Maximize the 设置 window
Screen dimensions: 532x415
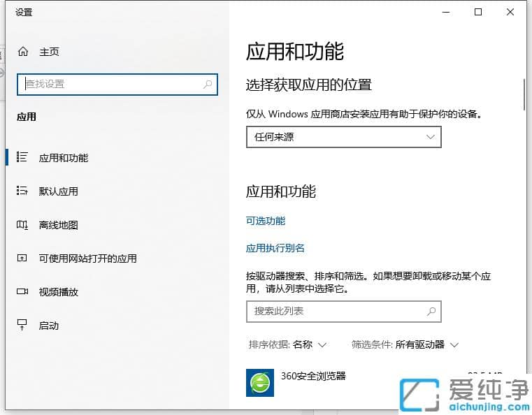(x=478, y=12)
